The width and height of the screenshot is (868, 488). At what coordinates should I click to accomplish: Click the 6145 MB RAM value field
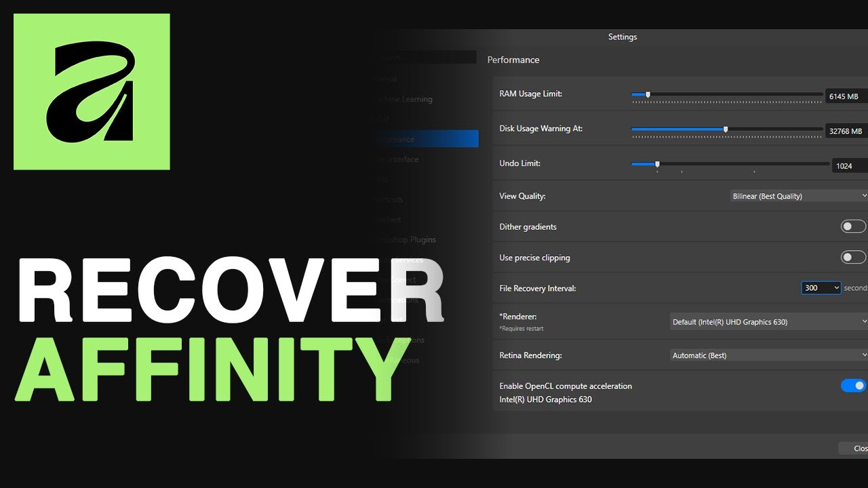click(x=846, y=96)
